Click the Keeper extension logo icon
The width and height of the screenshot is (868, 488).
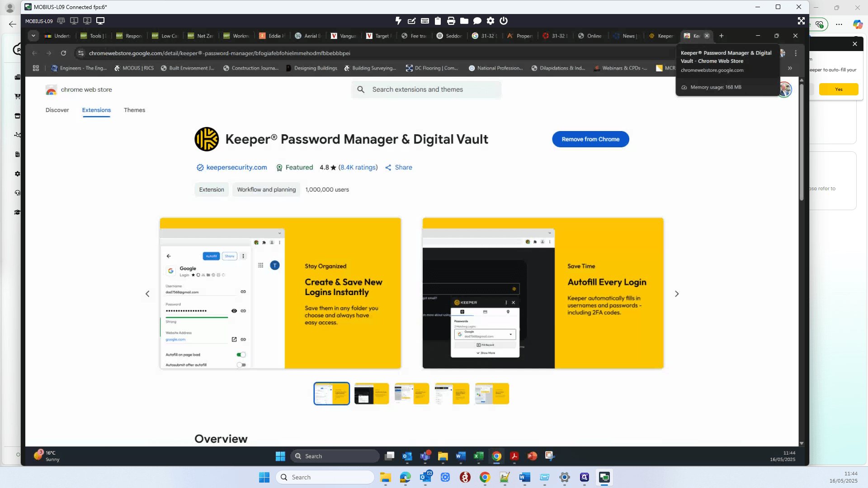[207, 139]
